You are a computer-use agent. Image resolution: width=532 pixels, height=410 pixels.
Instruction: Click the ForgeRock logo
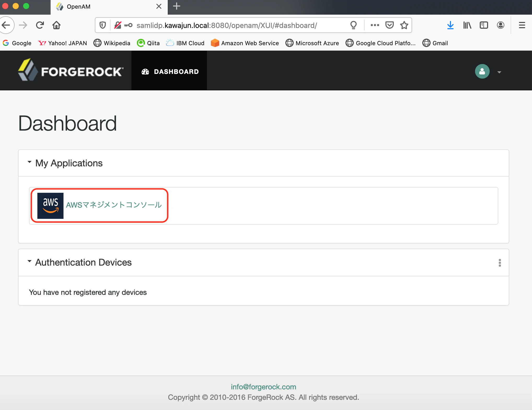click(x=71, y=70)
